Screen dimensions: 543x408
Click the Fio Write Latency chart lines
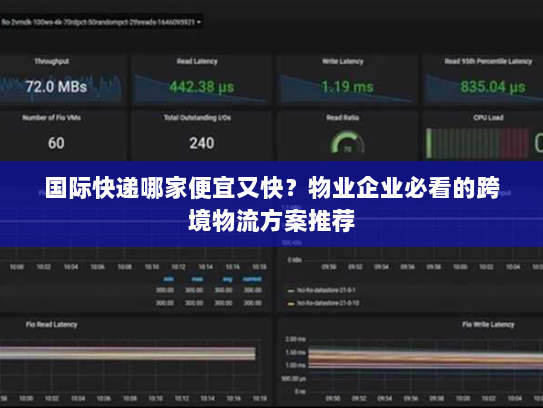[x=426, y=360]
